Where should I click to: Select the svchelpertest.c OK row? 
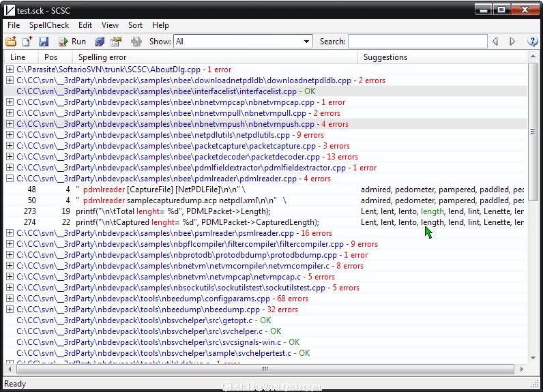[x=265, y=353]
